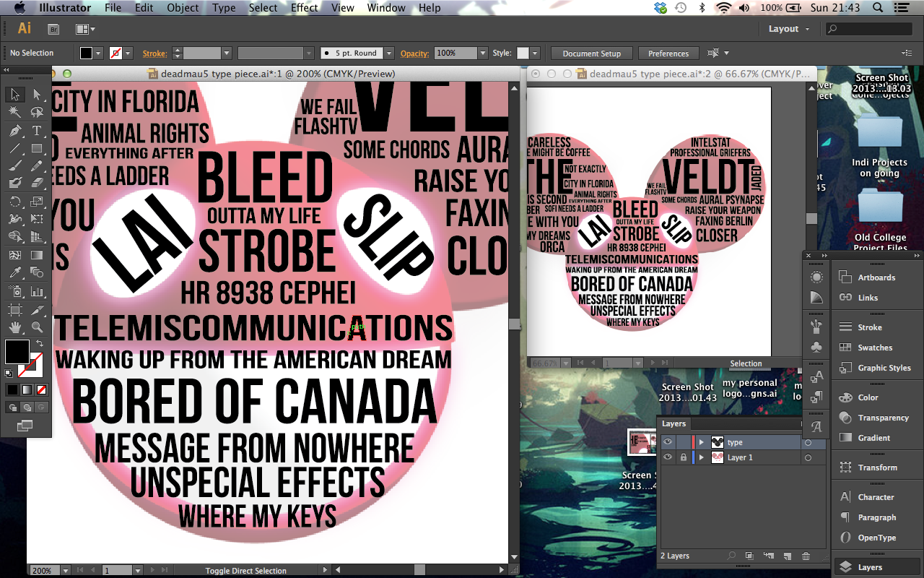Open the Object menu
This screenshot has height=578, width=924.
(183, 8)
